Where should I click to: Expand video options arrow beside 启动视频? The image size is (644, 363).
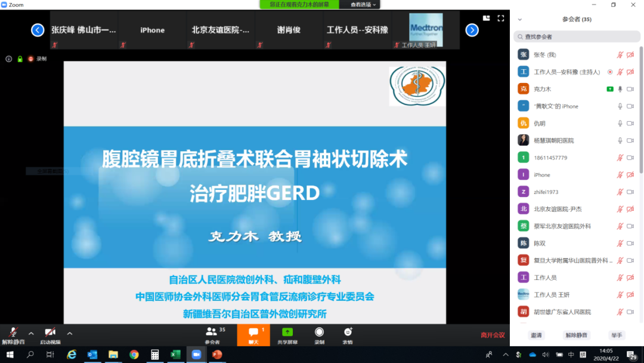[x=69, y=333]
